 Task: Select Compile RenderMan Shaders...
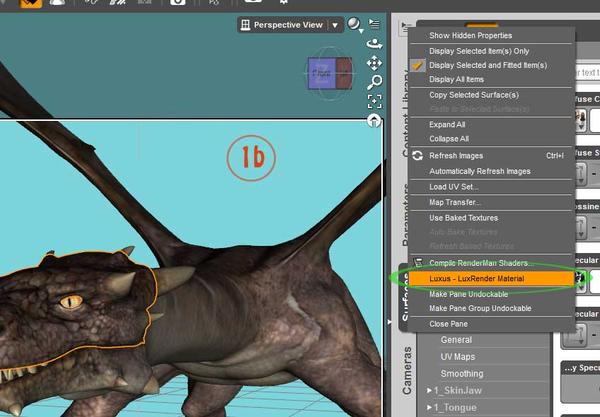click(479, 263)
